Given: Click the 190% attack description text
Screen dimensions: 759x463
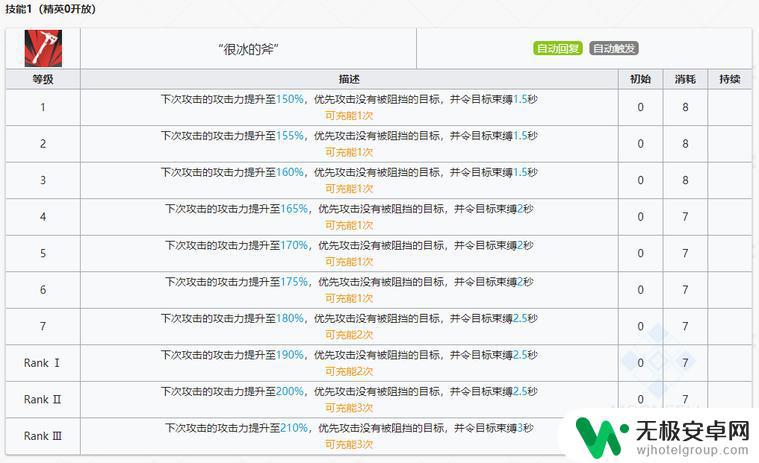Looking at the screenshot, I should coord(349,355).
